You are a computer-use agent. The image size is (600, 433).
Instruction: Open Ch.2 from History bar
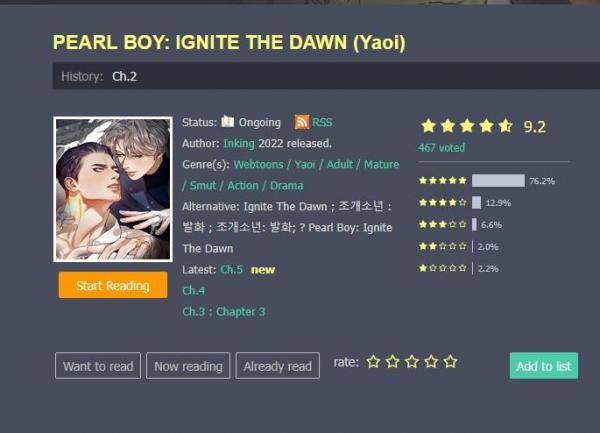(124, 77)
